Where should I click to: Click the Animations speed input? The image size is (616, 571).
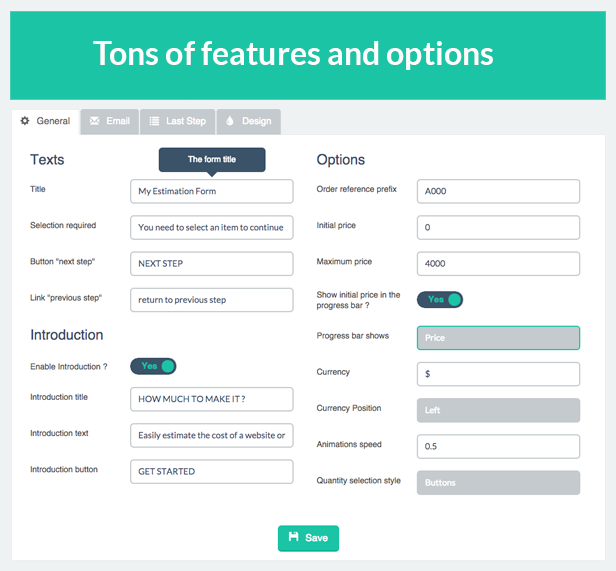coord(498,446)
